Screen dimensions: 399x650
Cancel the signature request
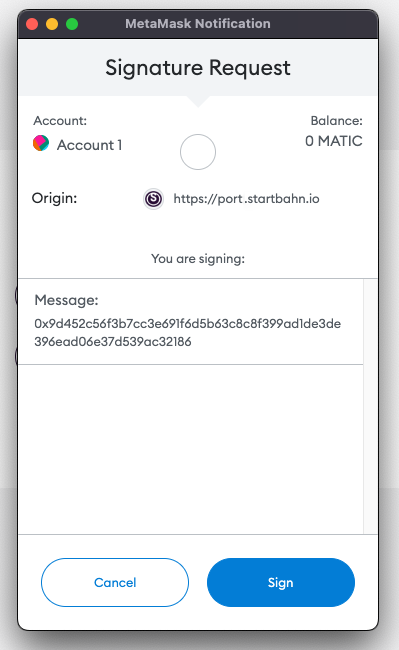point(115,582)
